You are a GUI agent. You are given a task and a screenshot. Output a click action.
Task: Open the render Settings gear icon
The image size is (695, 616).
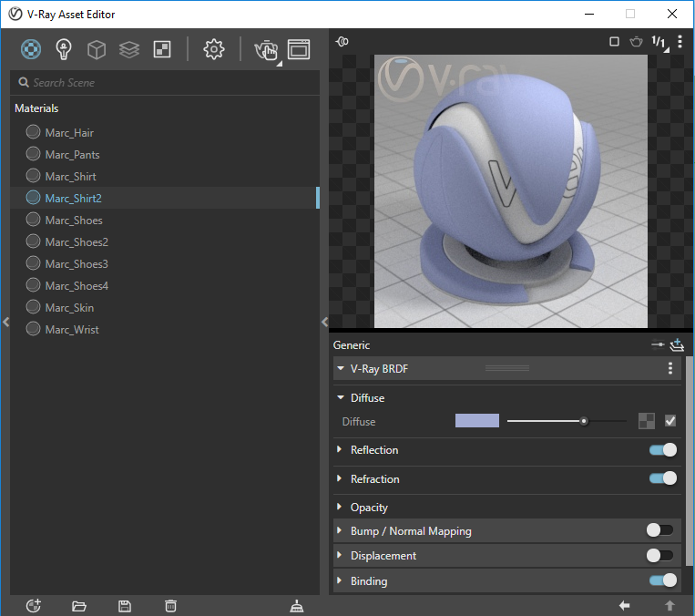coord(214,49)
